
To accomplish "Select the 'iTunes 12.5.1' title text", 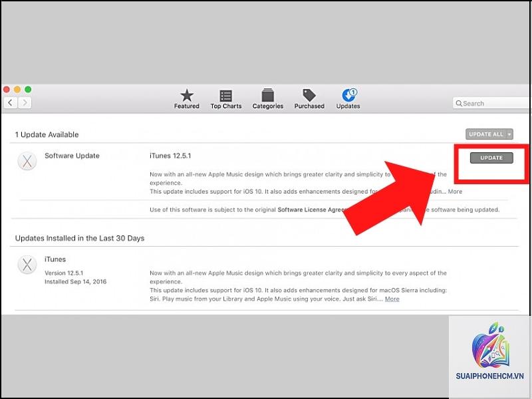I will pos(170,156).
